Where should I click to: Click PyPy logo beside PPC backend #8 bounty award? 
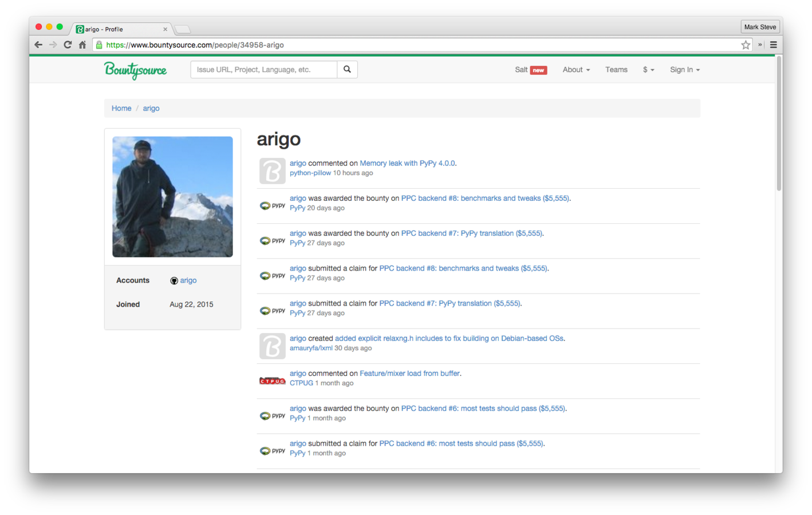tap(272, 205)
